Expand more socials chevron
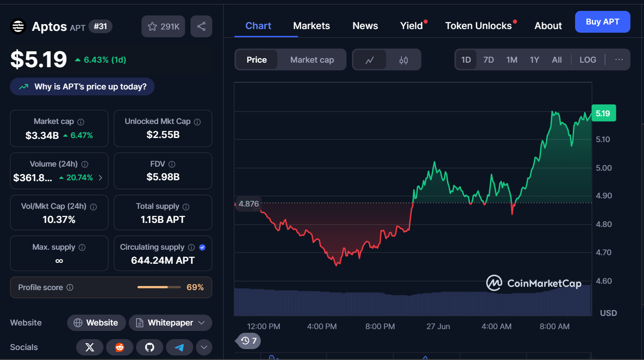The width and height of the screenshot is (644, 360). coord(204,347)
